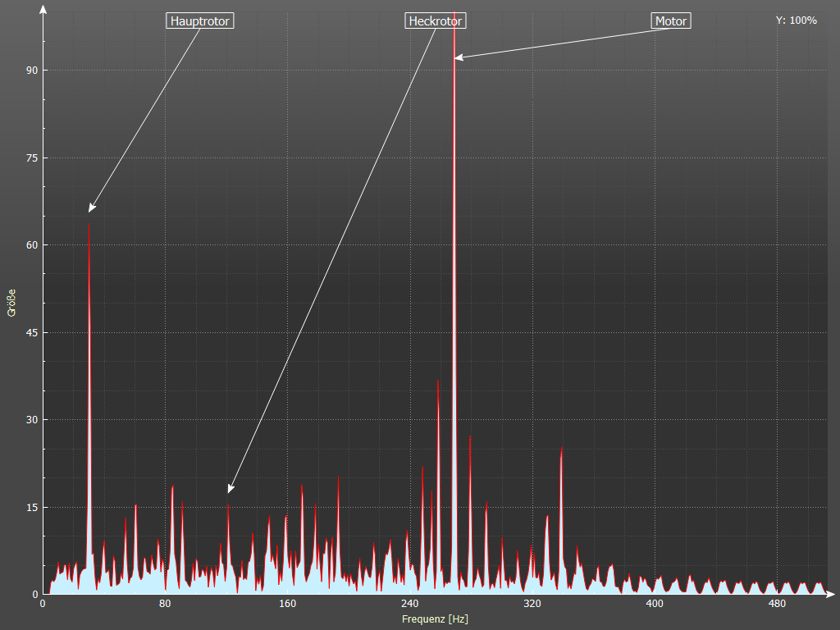The height and width of the screenshot is (630, 840).
Task: Click the arrowhead at the right end of the X axis
Action: [x=831, y=594]
